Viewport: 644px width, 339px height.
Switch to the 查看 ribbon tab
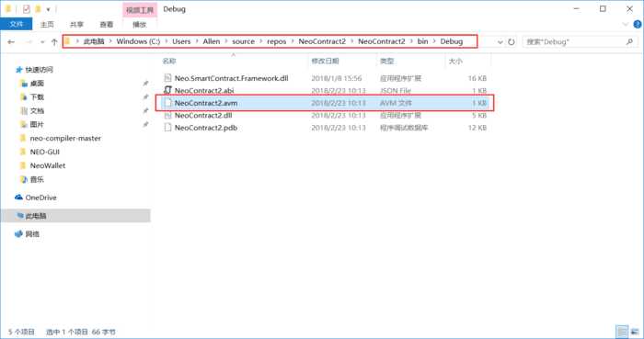pos(107,25)
